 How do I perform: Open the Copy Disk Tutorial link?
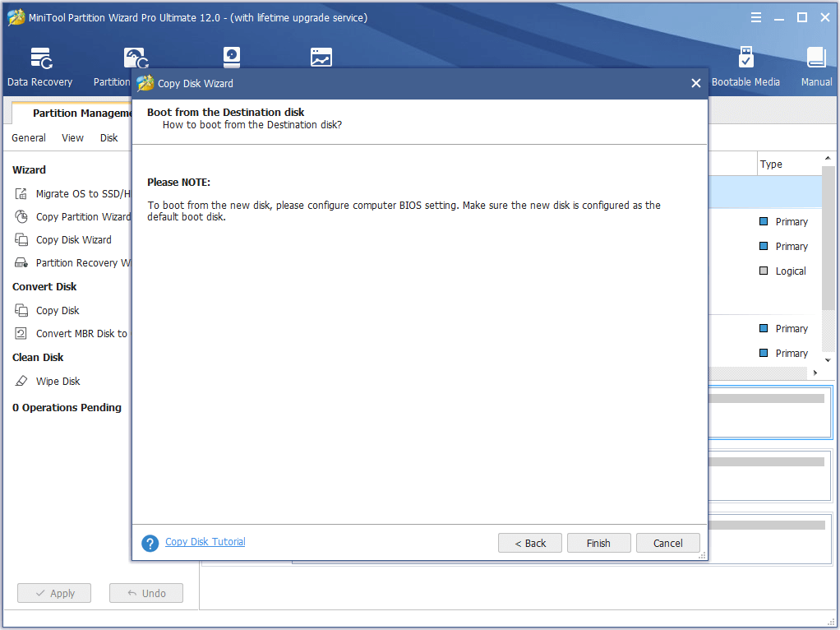pyautogui.click(x=205, y=542)
